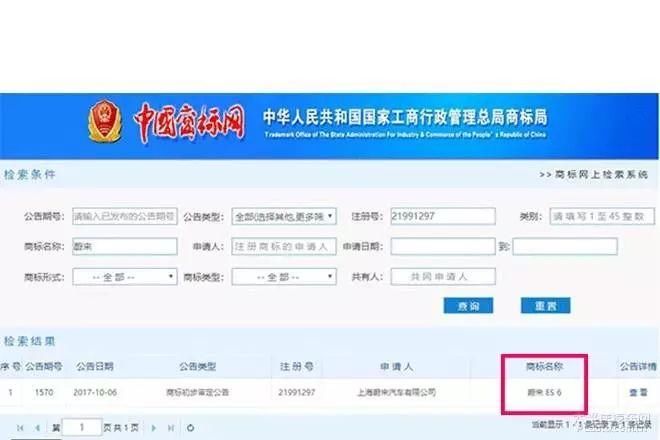
Task: Click the 查询 search button
Action: pyautogui.click(x=468, y=306)
